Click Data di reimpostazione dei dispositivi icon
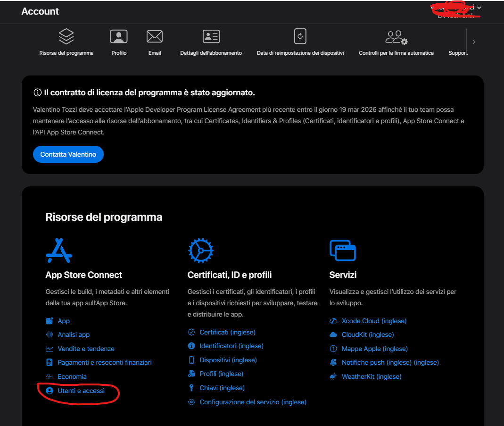This screenshot has height=426, width=504. pyautogui.click(x=300, y=36)
